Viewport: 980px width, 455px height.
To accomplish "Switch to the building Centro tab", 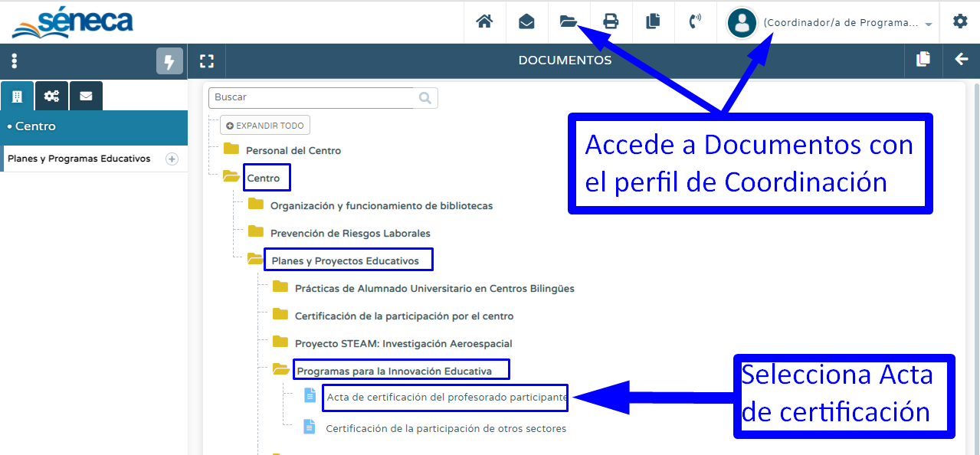I will click(x=17, y=96).
